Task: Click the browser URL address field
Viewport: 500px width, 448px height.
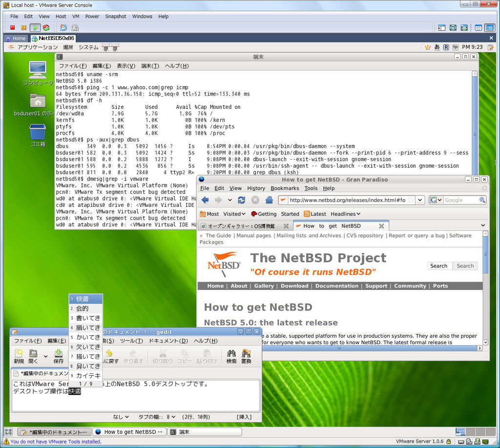Action: pyautogui.click(x=347, y=200)
